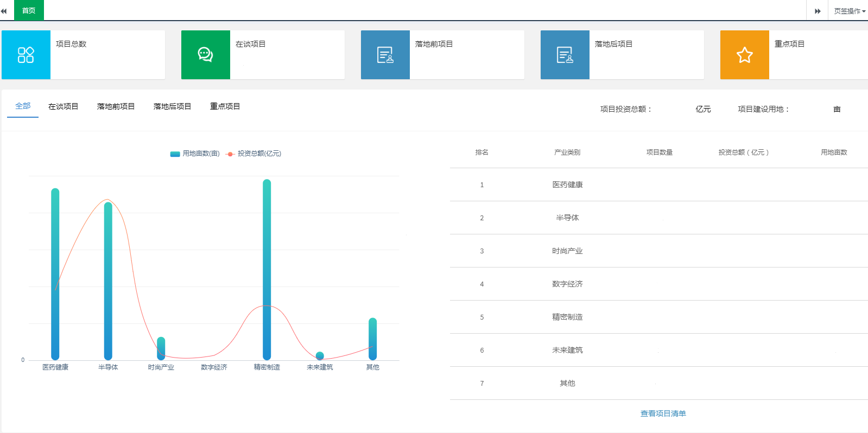The height and width of the screenshot is (433, 868).
Task: Switch to 重点项目 filter tab
Action: tap(225, 106)
